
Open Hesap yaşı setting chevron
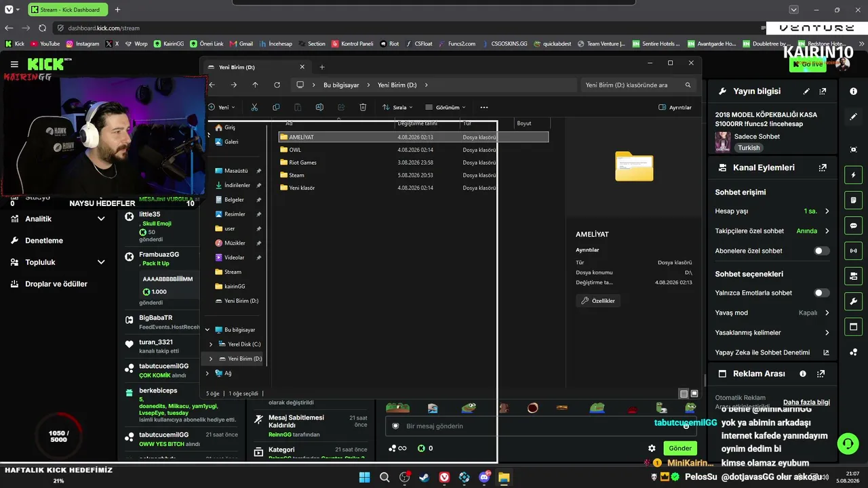(827, 211)
